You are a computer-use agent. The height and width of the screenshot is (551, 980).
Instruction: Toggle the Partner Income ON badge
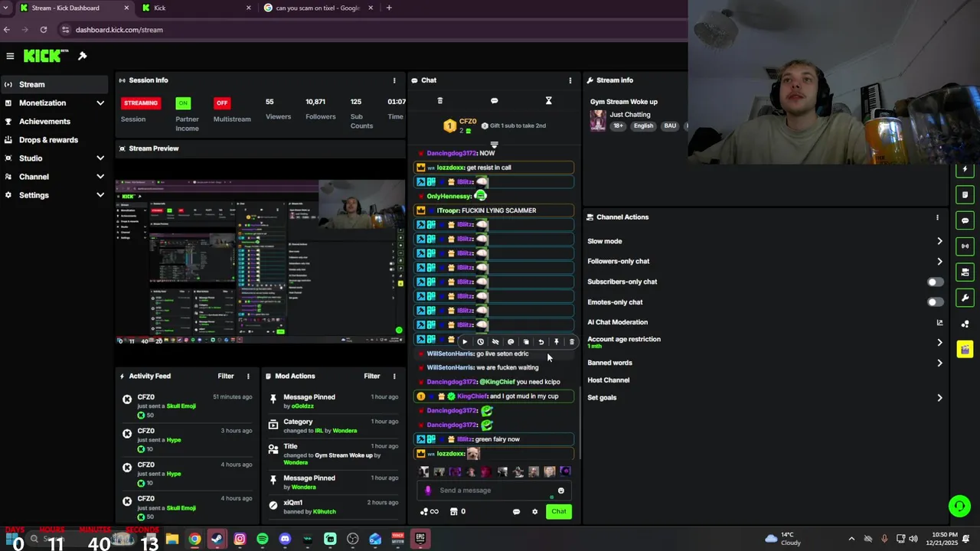183,103
